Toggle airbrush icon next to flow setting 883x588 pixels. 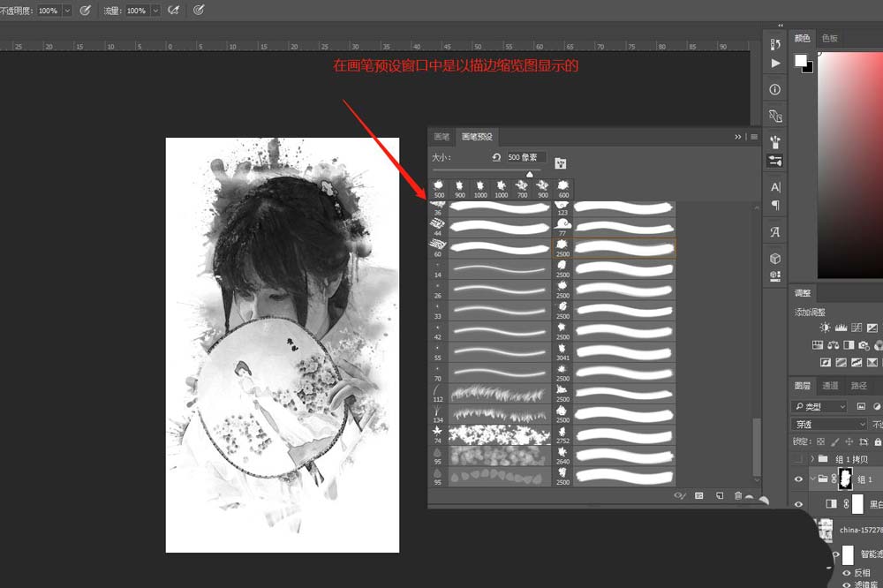pyautogui.click(x=173, y=10)
